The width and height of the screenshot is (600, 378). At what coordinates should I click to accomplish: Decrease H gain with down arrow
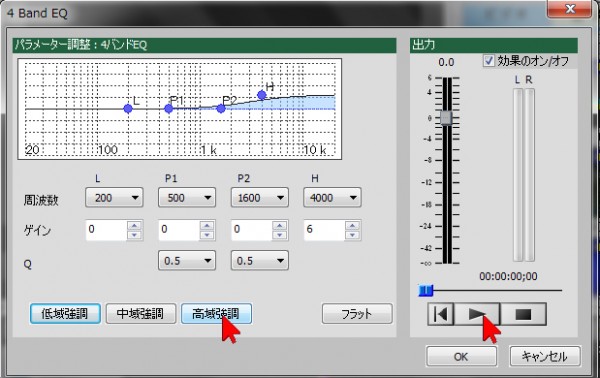click(352, 235)
